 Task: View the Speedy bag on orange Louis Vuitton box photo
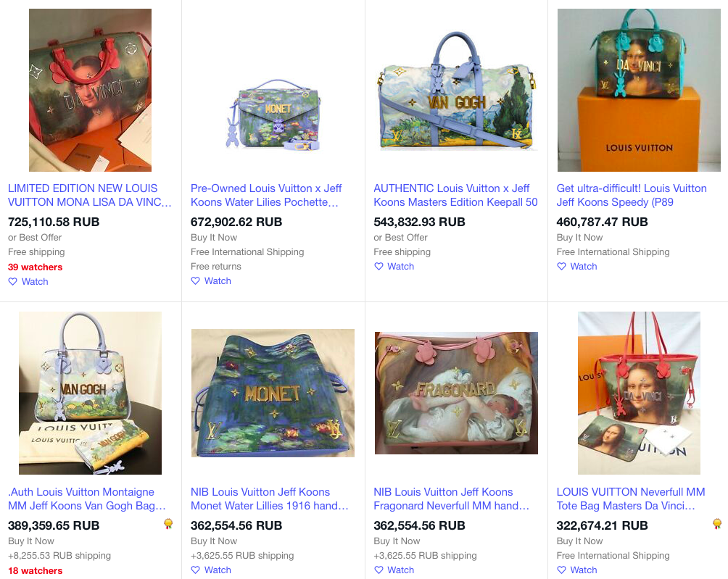click(x=639, y=90)
